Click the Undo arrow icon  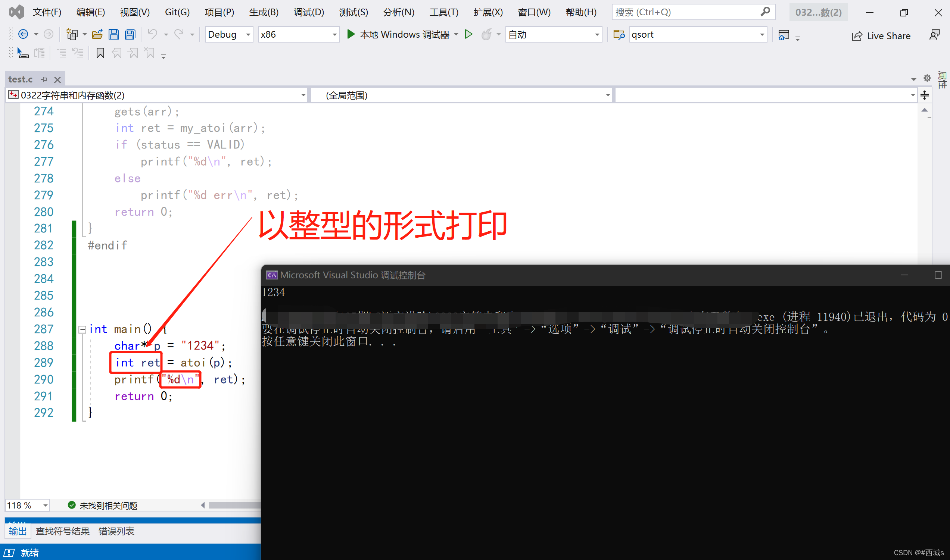152,35
